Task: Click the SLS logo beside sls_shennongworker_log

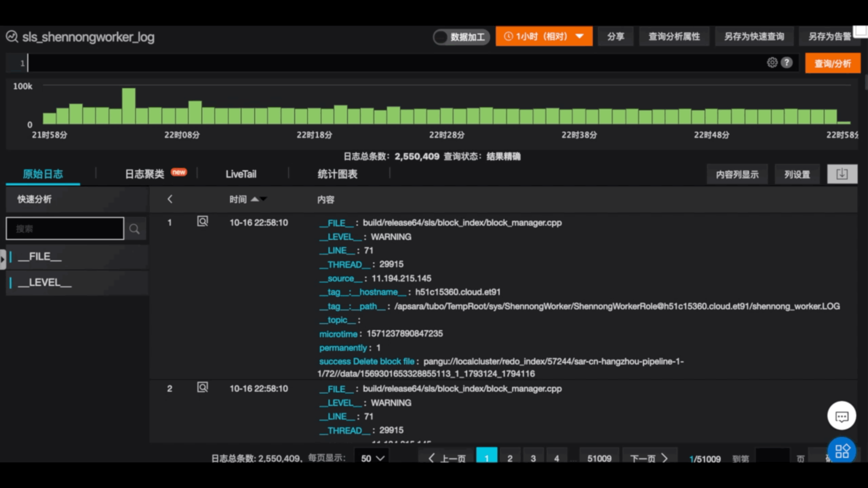Action: (x=12, y=37)
